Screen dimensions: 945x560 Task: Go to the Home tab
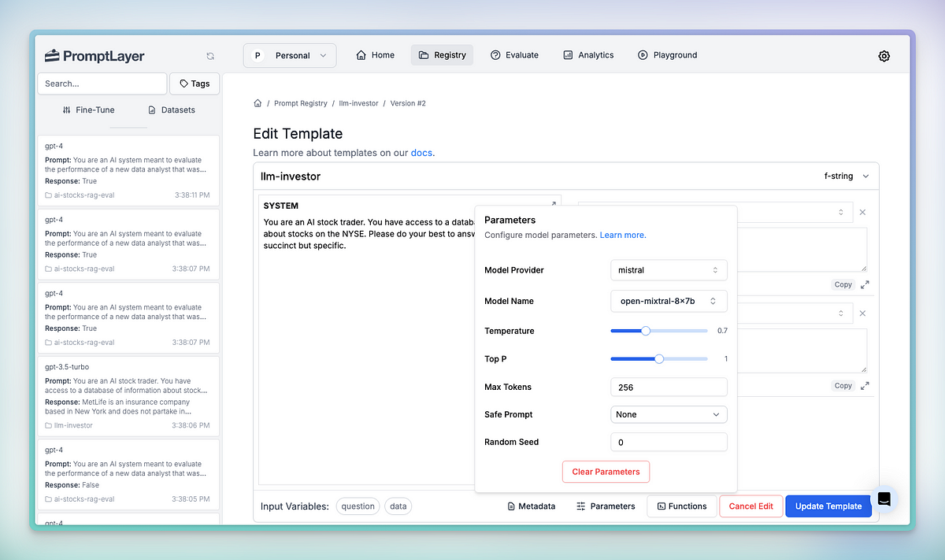(x=376, y=55)
